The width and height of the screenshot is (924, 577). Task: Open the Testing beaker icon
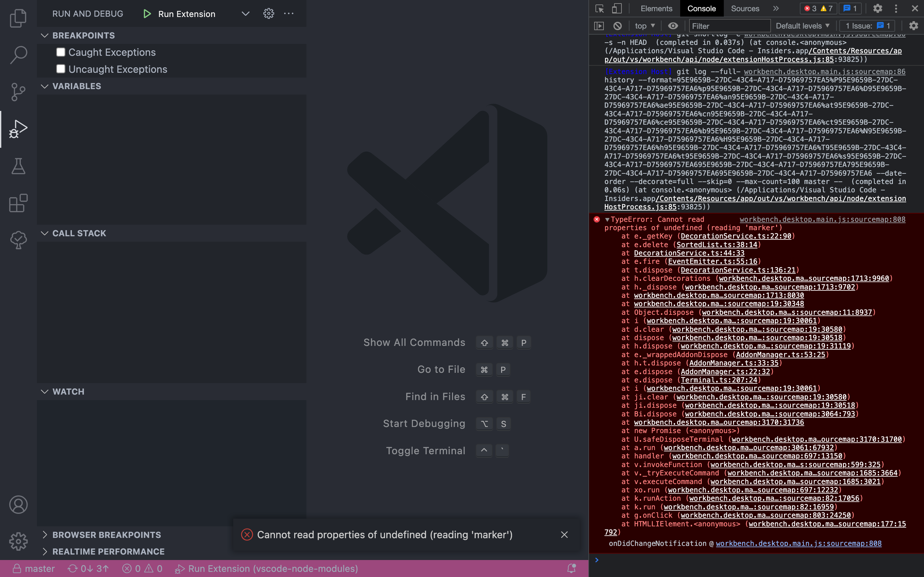click(18, 166)
